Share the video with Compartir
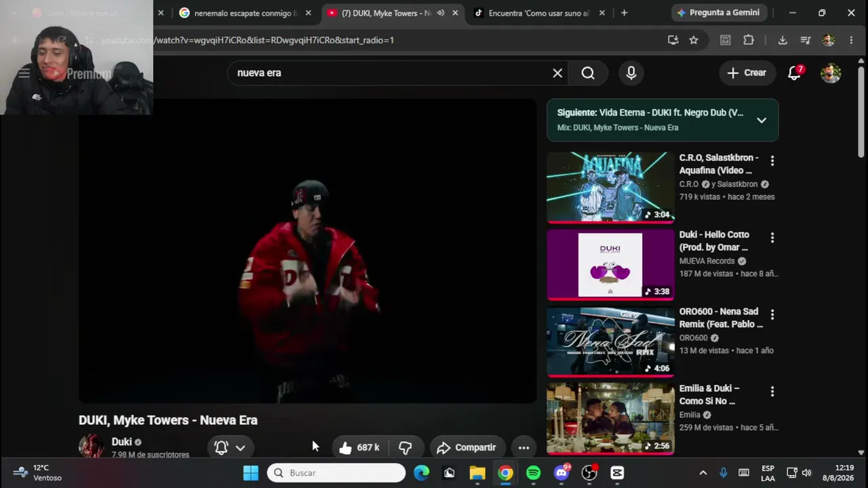 pyautogui.click(x=467, y=447)
